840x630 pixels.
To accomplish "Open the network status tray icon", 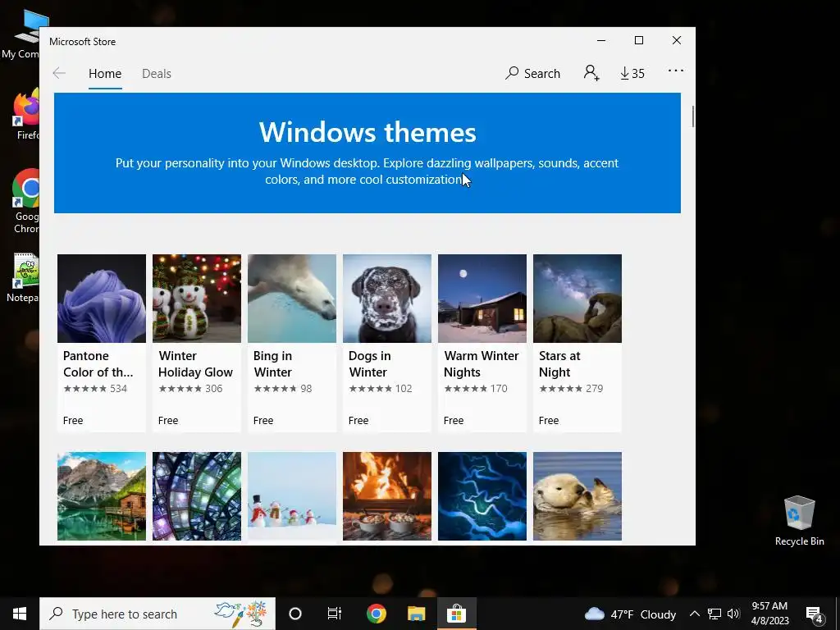I will (x=714, y=614).
